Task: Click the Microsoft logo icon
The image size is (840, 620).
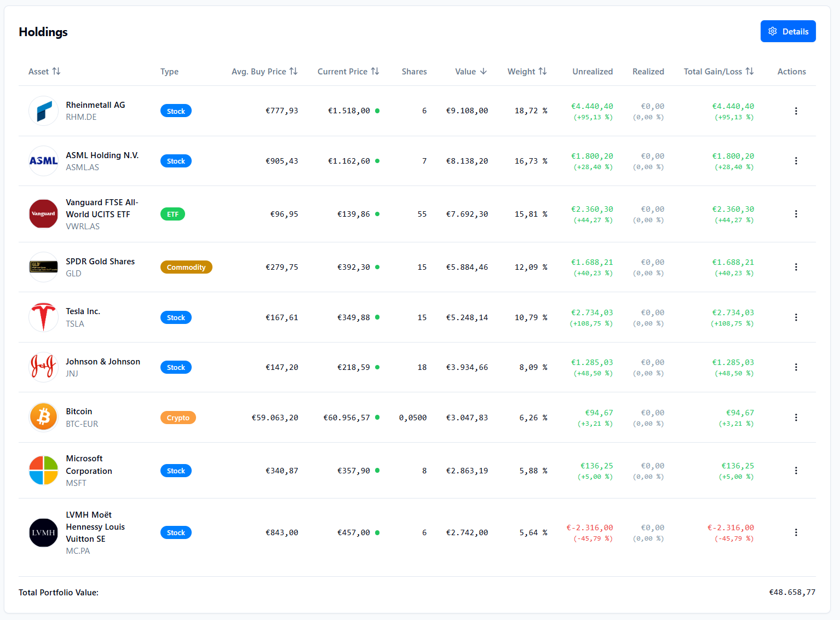Action: [43, 471]
